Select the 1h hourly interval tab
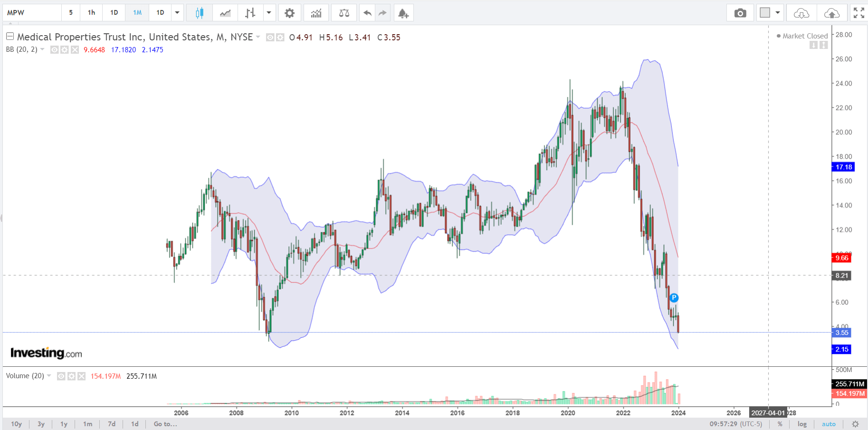Screen dimensions: 868x430 pyautogui.click(x=91, y=12)
